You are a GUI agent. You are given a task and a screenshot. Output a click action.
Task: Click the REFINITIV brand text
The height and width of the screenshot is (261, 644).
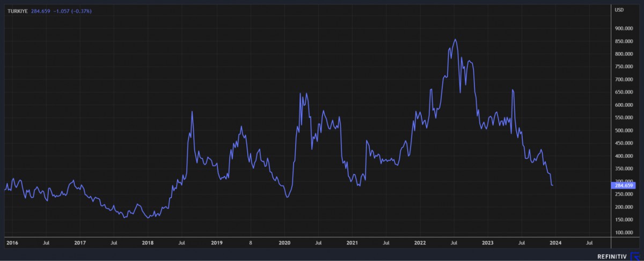click(x=612, y=256)
